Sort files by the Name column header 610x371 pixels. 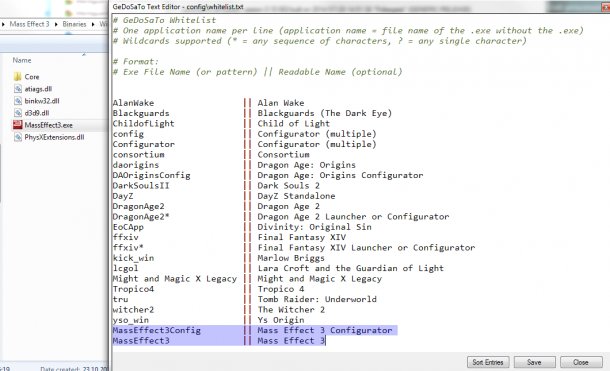pos(22,60)
